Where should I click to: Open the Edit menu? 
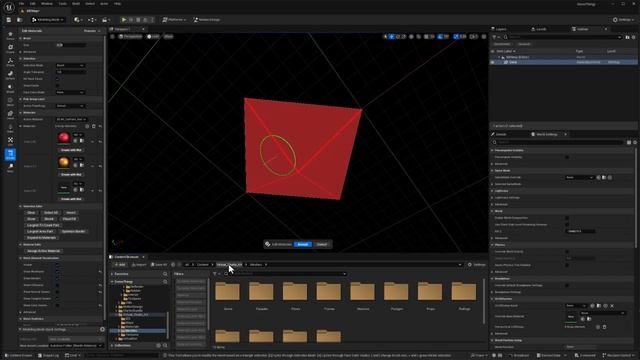coord(33,4)
